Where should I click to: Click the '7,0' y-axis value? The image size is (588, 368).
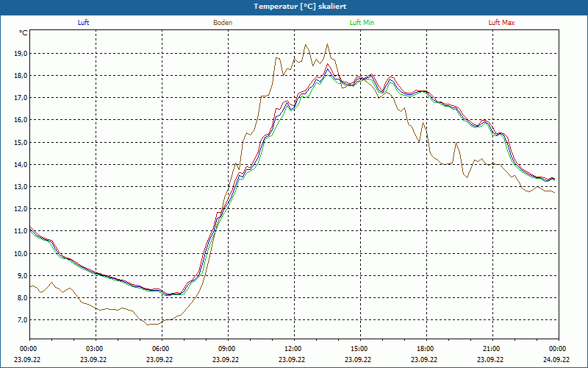click(x=23, y=320)
